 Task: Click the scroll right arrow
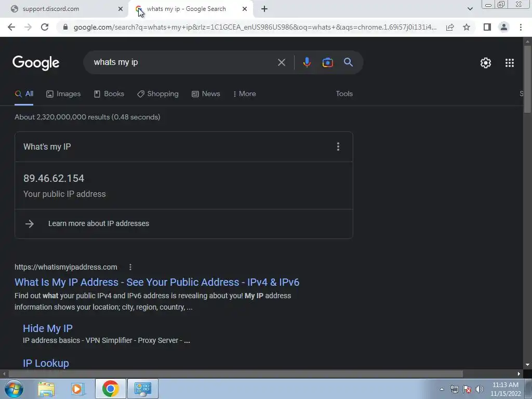pos(519,374)
